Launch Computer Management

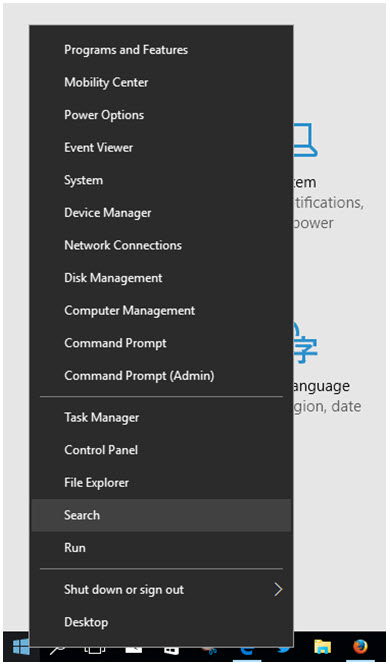point(161,310)
